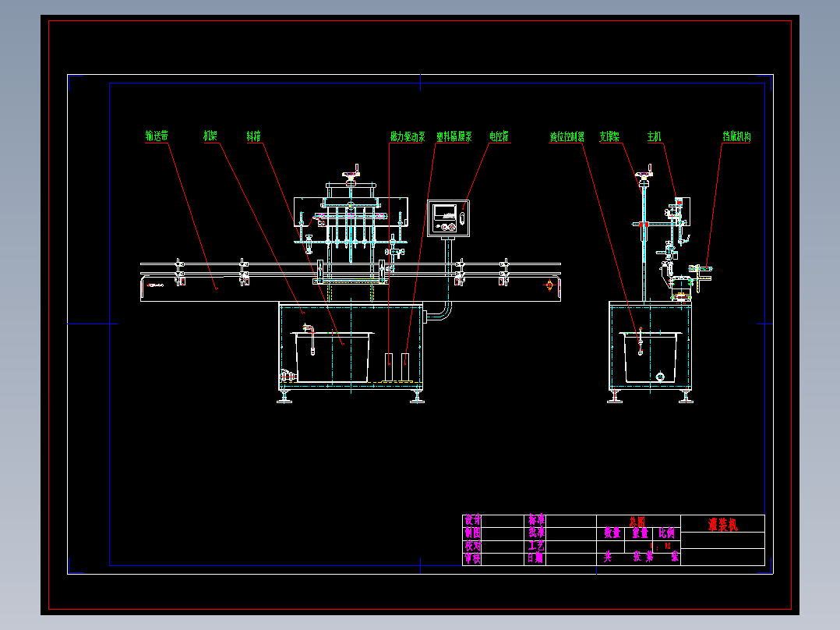Click the right leveling foot of the side-view cabinet

tap(686, 397)
